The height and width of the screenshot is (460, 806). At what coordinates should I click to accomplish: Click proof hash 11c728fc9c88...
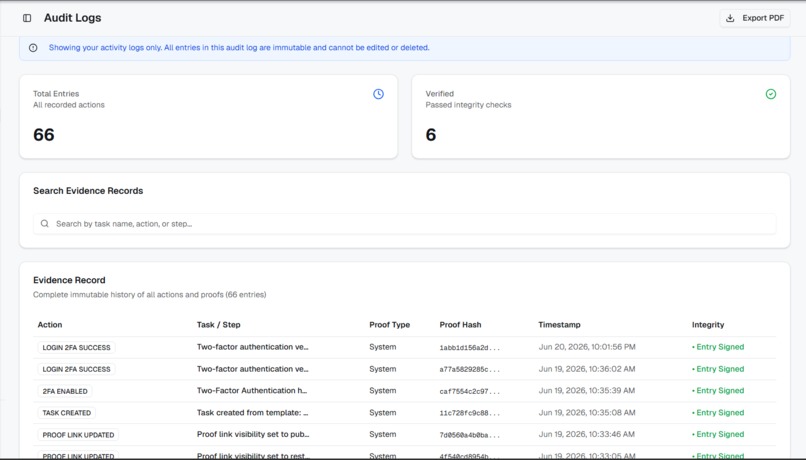pyautogui.click(x=469, y=413)
